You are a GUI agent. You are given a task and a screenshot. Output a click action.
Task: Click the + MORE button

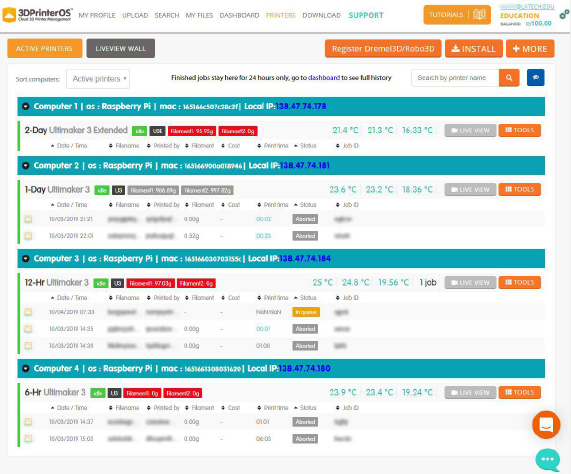click(x=530, y=49)
